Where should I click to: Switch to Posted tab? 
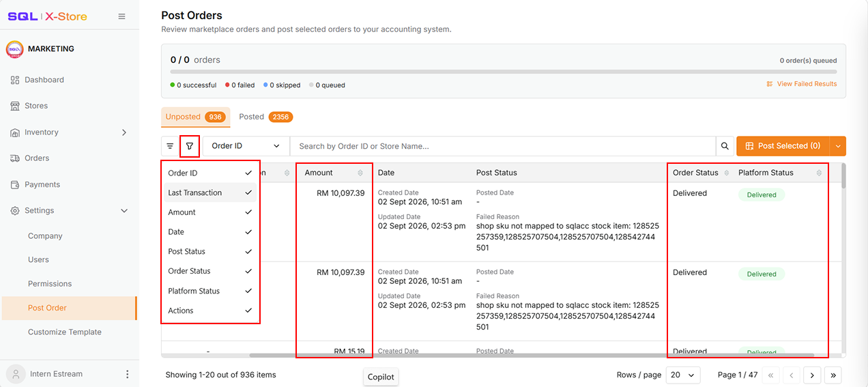(x=265, y=117)
